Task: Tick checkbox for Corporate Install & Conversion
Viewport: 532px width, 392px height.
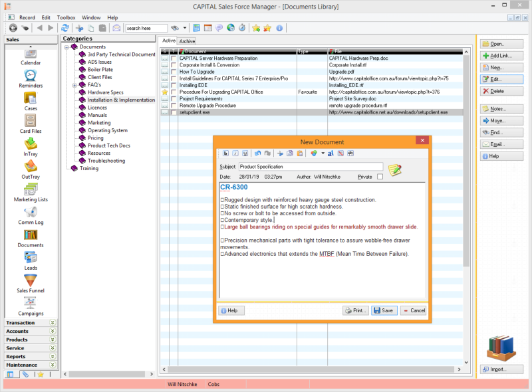Action: click(174, 65)
